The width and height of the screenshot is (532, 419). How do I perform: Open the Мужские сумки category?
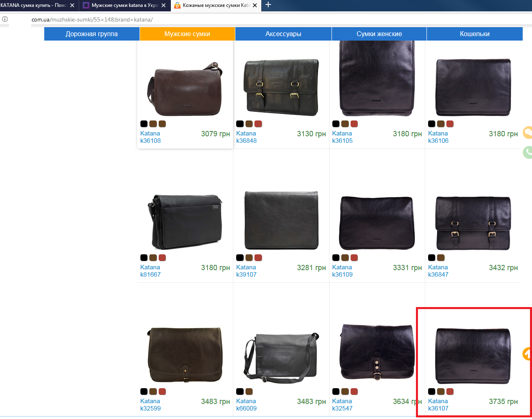187,34
